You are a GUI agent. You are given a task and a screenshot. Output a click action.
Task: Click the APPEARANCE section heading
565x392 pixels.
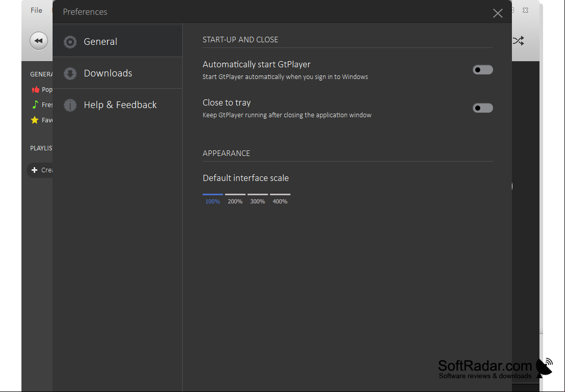(x=226, y=153)
